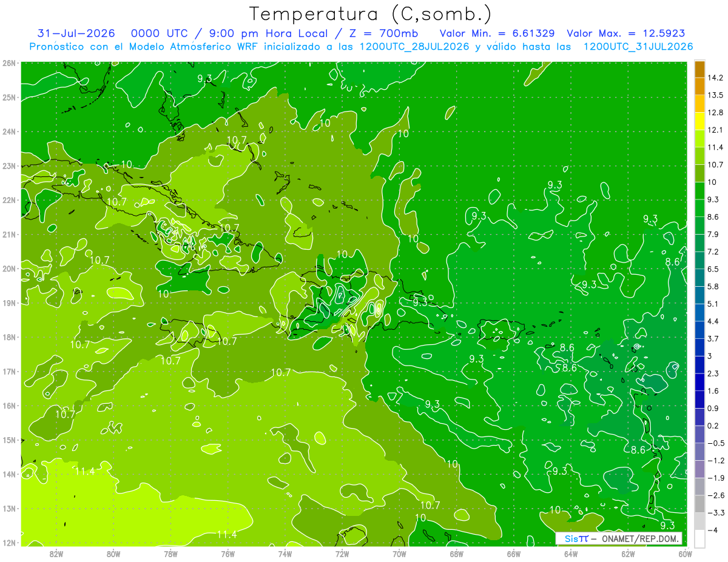728x562 pixels.
Task: Pick the yellow swatch between 12.1 and 12.8
Action: [x=699, y=121]
